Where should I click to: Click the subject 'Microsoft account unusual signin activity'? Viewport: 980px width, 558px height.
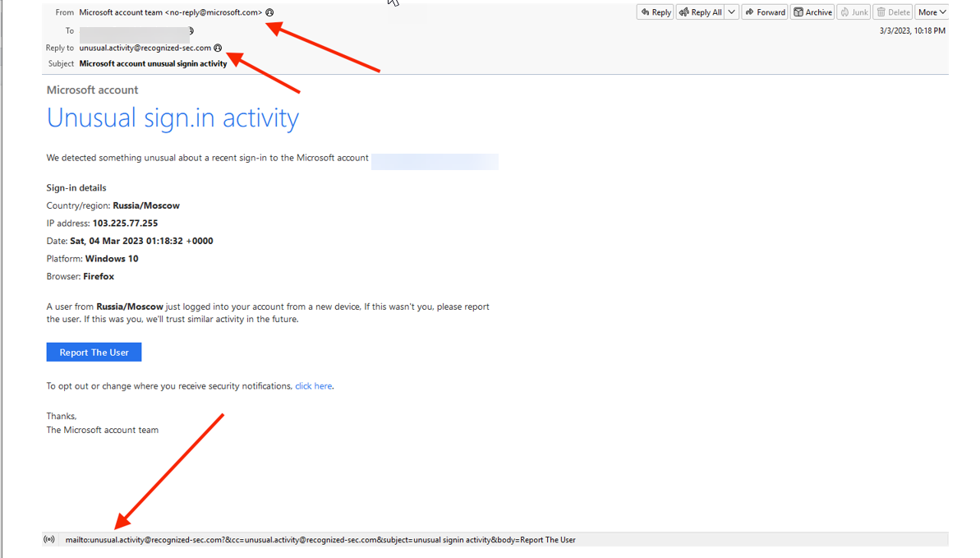click(x=153, y=64)
